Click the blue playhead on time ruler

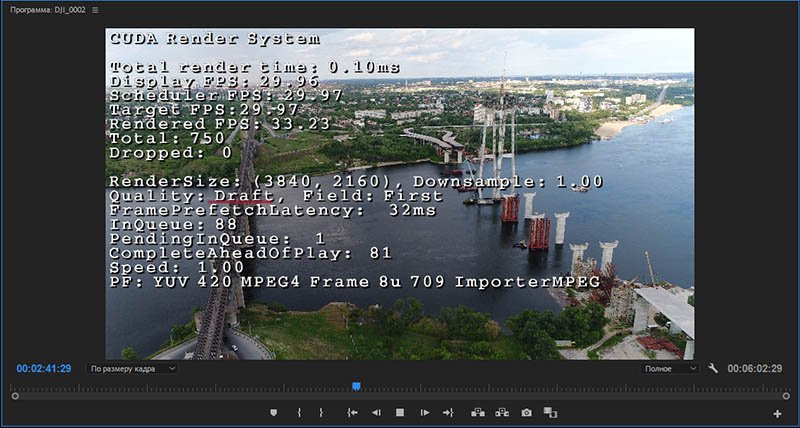[x=356, y=387]
